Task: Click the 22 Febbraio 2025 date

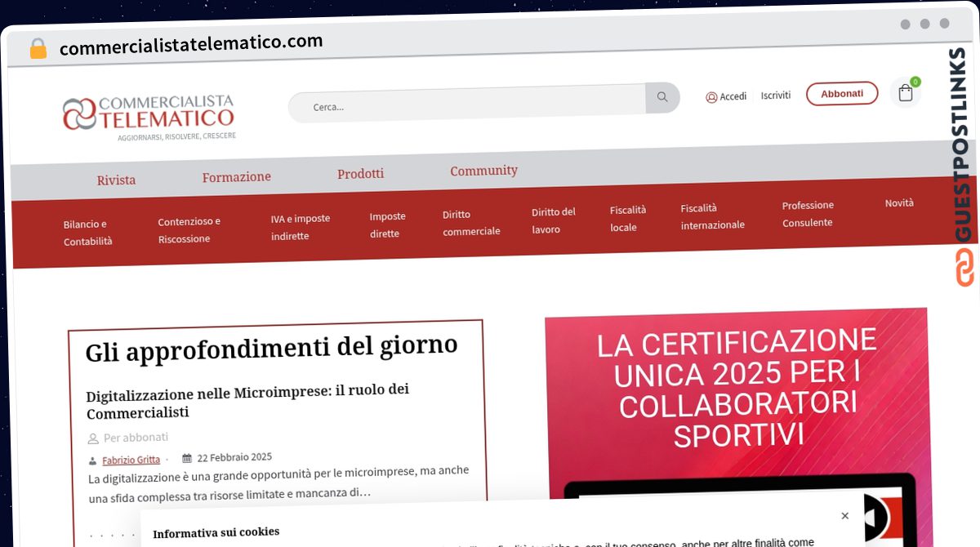Action: point(234,457)
